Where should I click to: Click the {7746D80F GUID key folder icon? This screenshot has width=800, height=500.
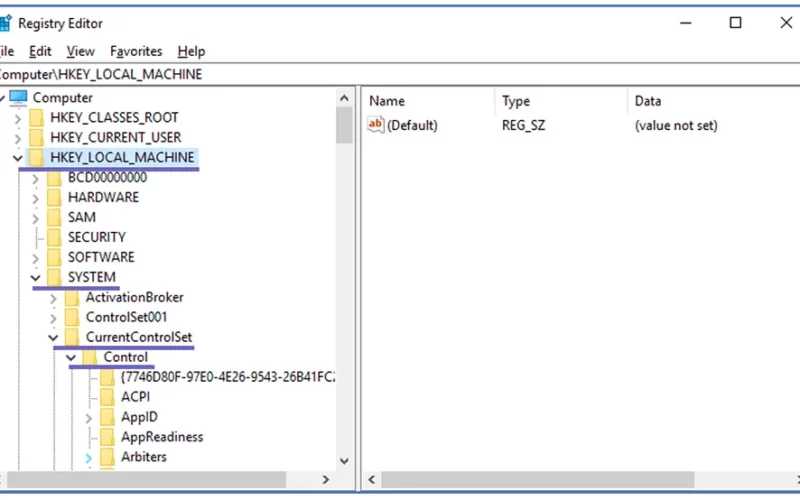[x=107, y=377]
